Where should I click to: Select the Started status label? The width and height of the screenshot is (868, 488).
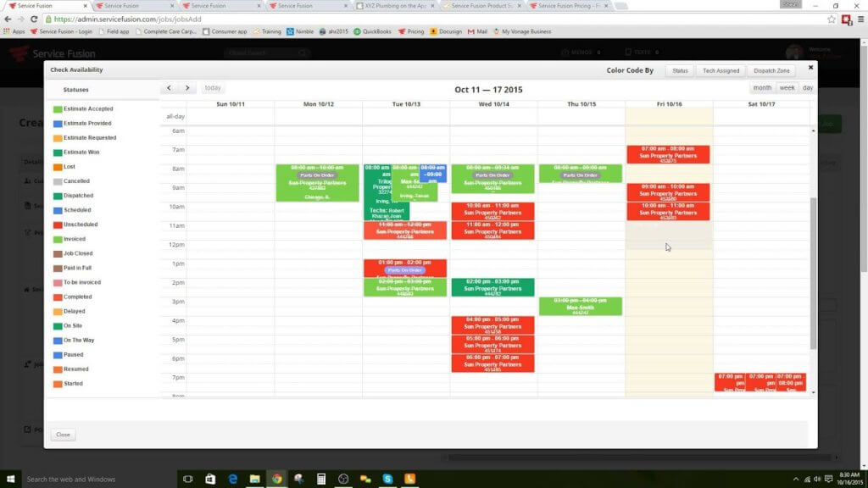coord(73,384)
